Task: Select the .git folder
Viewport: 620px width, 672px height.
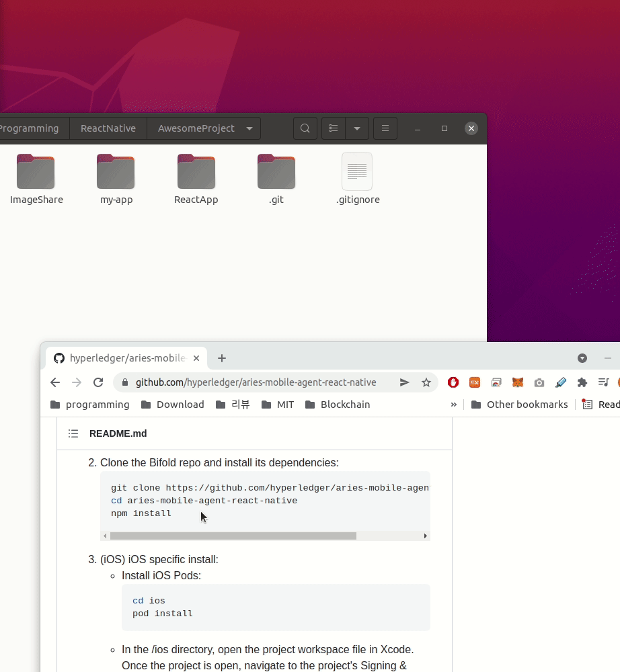Action: click(276, 179)
